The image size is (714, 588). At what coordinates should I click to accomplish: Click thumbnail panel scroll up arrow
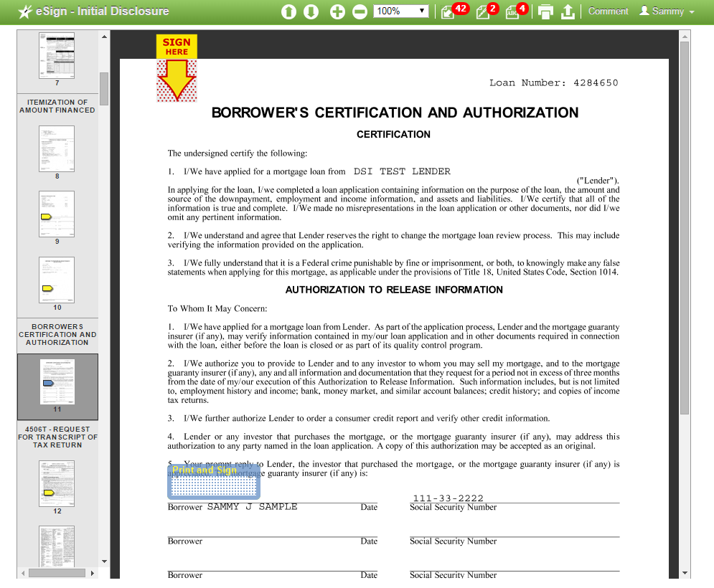point(104,37)
